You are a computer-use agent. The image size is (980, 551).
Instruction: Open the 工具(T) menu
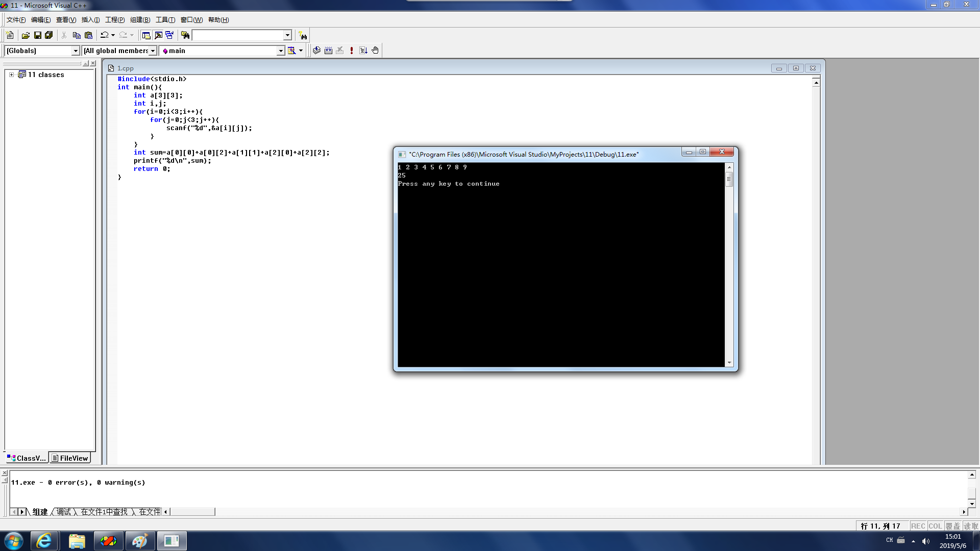[165, 20]
